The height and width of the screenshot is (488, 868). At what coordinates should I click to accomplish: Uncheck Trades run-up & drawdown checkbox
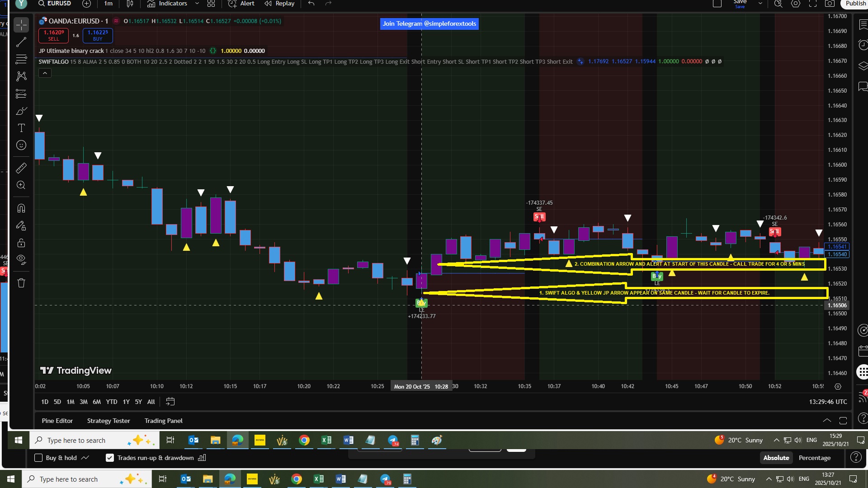tap(110, 458)
